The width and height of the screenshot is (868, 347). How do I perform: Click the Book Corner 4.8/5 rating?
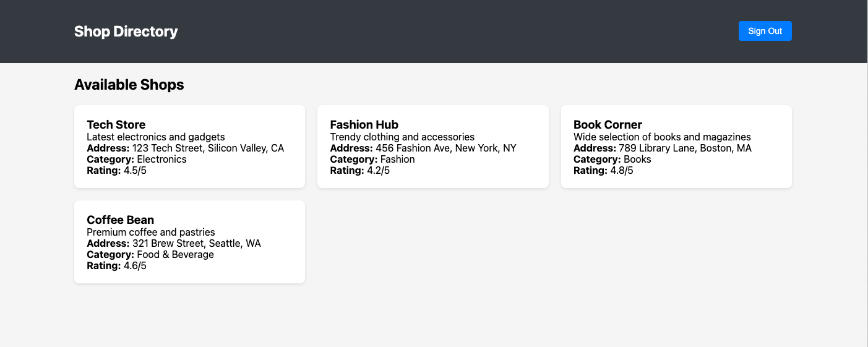[x=603, y=170]
